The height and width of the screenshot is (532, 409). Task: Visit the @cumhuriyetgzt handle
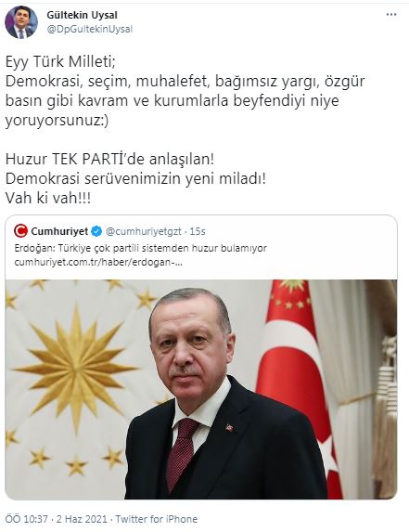144,231
